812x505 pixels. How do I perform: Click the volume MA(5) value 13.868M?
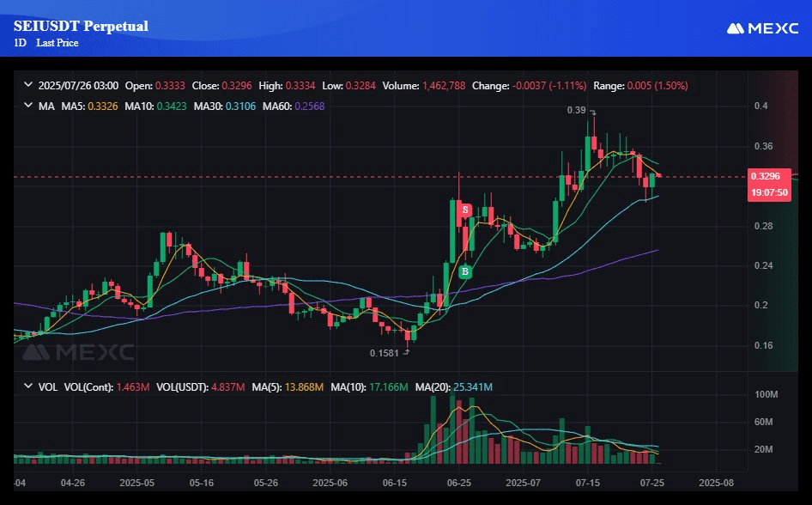click(x=304, y=386)
